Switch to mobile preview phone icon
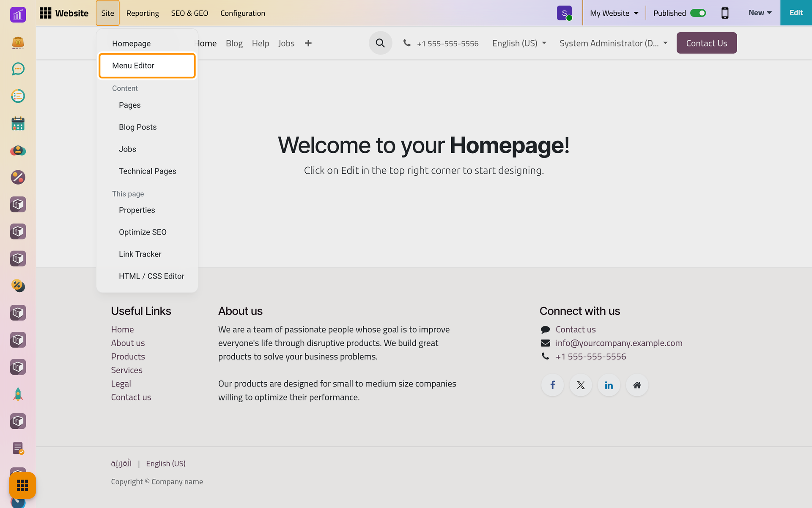 coord(725,13)
